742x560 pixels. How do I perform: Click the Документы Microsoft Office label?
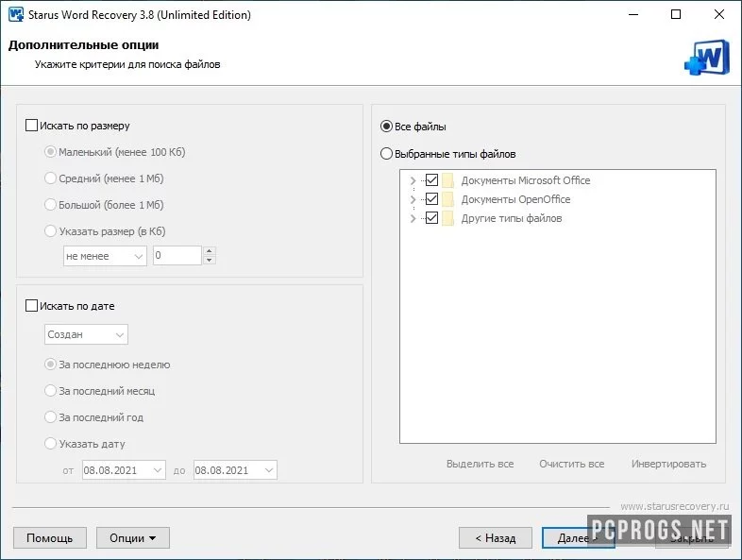point(526,180)
